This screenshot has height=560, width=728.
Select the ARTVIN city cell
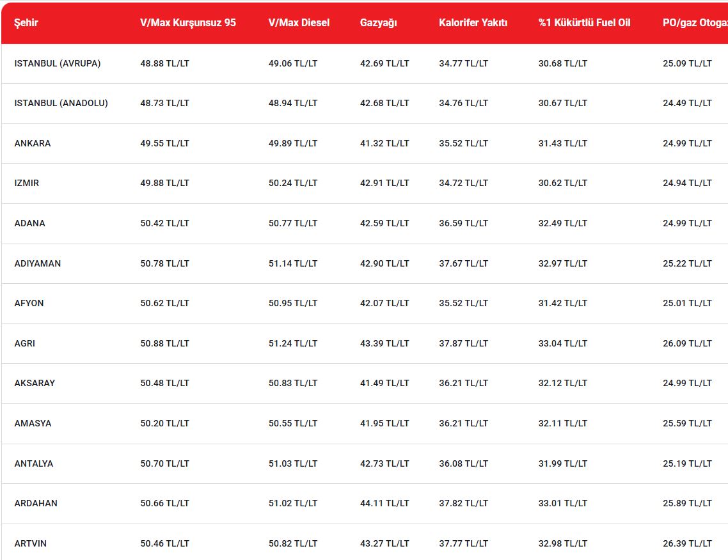[31, 543]
